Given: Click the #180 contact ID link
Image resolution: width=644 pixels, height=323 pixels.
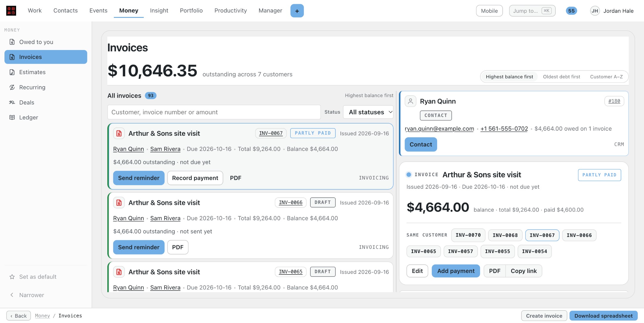Looking at the screenshot, I should pyautogui.click(x=614, y=101).
